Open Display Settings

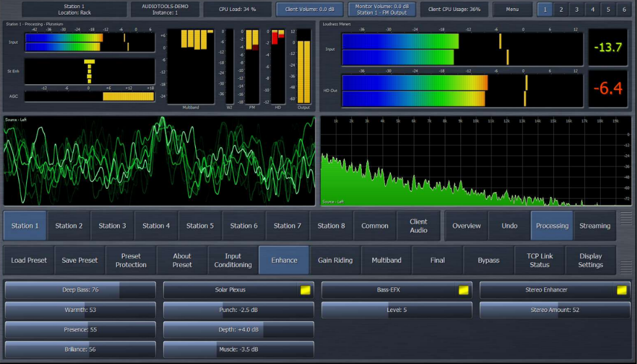[591, 260]
